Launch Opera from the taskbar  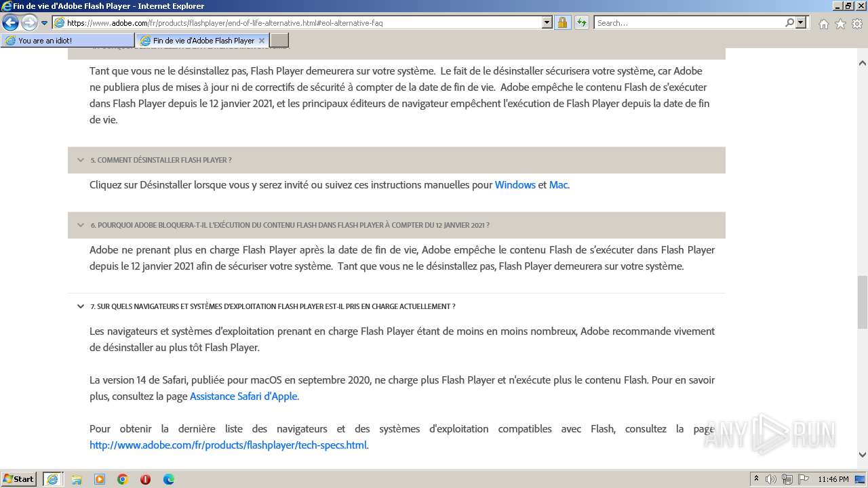[x=145, y=479]
